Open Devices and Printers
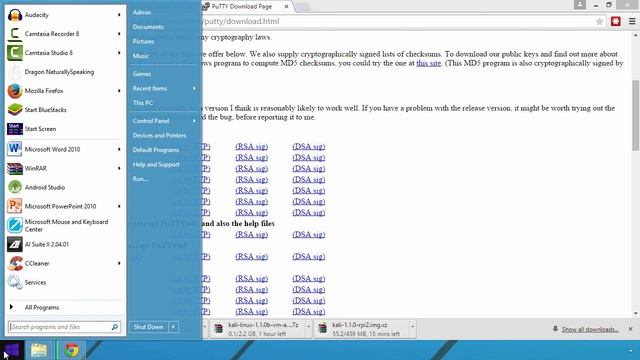The height and width of the screenshot is (360, 640). point(159,136)
